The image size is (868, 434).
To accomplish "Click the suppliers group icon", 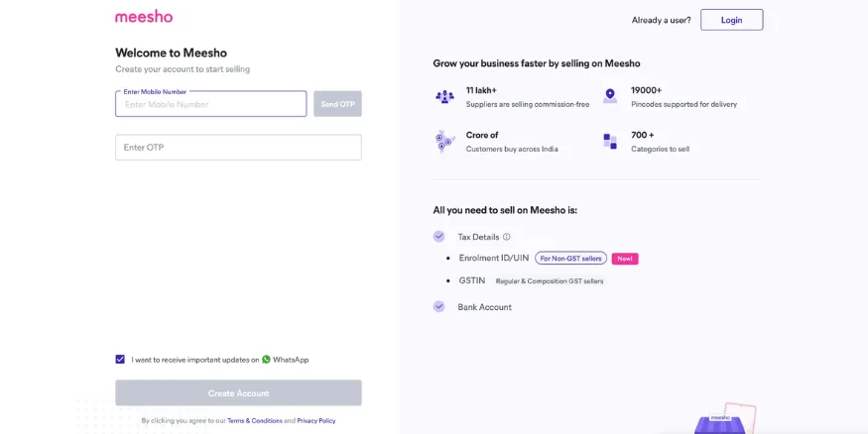I will point(444,97).
